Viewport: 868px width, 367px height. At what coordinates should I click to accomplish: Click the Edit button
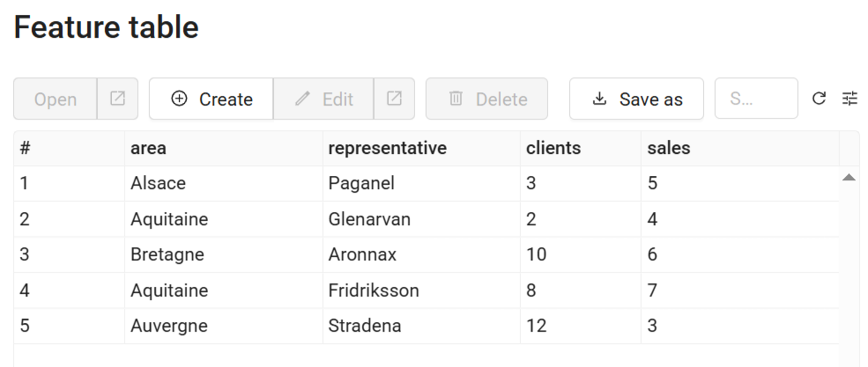click(x=323, y=99)
